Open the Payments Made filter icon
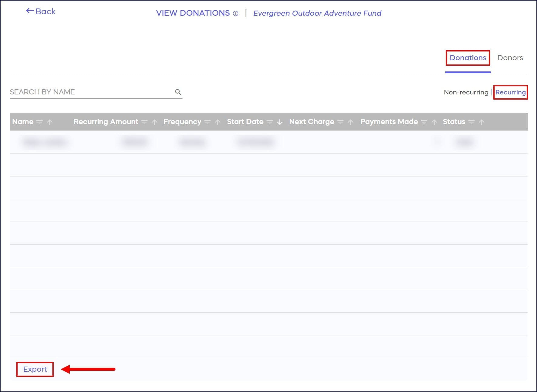537x392 pixels. (424, 122)
